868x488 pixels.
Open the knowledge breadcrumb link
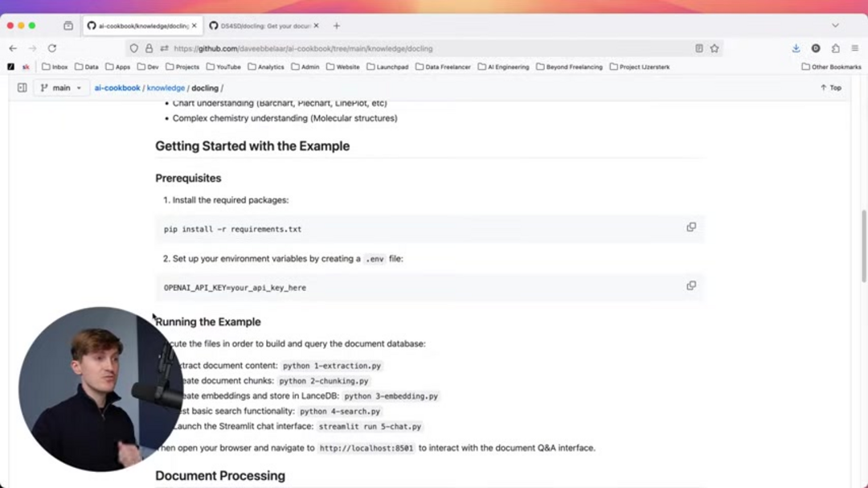tap(166, 88)
